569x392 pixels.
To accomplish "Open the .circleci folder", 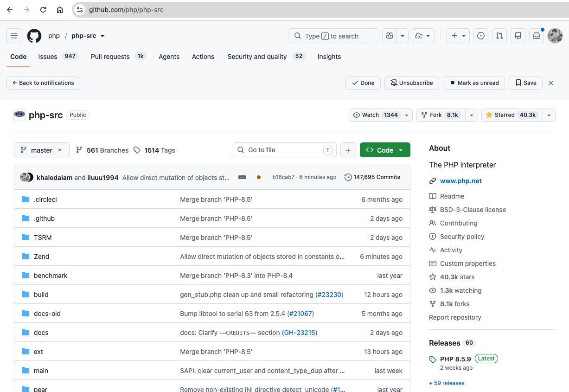I will point(45,199).
